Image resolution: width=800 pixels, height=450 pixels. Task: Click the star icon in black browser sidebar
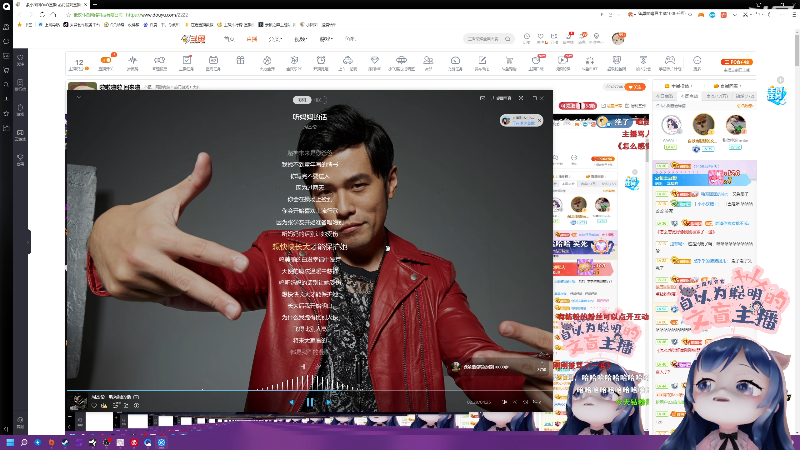coord(6,113)
